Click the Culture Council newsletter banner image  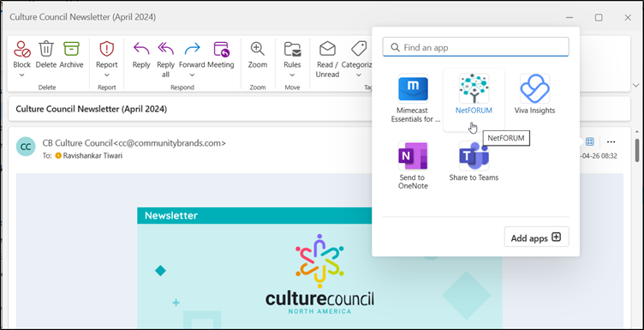319,268
